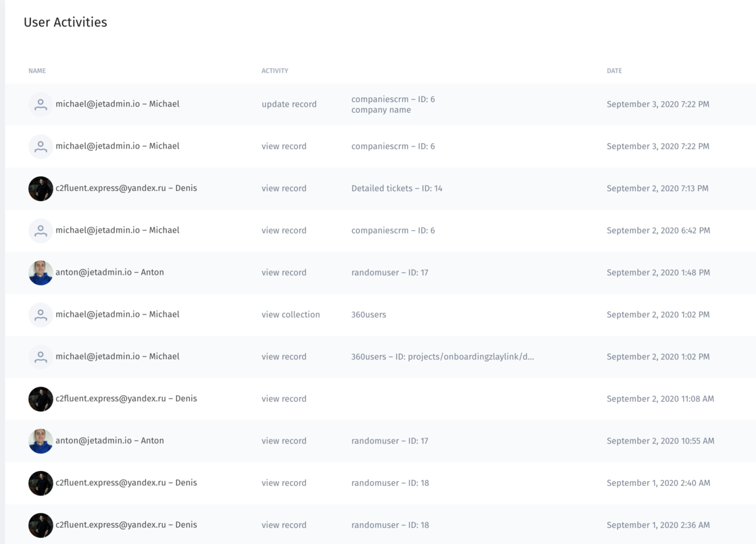Click 'view record' in the 6:42 PM row
Viewport: 756px width, 544px height.
(x=284, y=231)
